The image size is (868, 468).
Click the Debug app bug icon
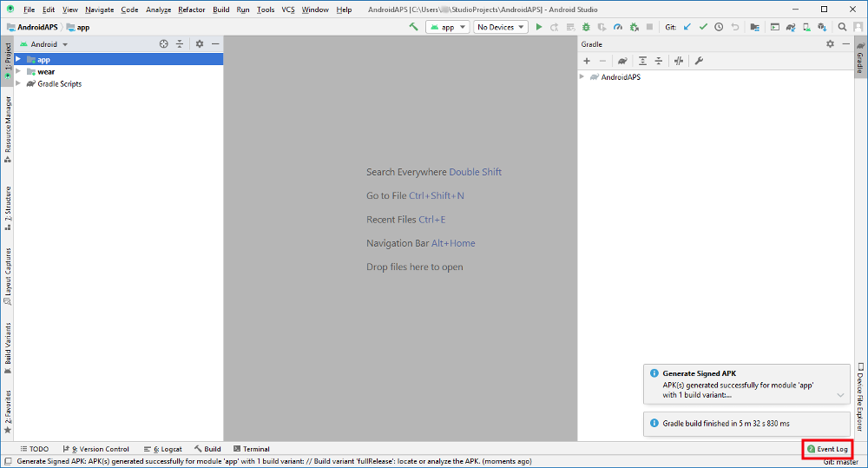pos(586,27)
